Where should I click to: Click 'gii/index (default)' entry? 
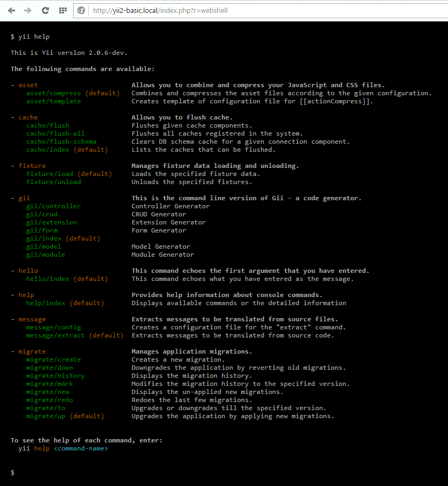click(63, 238)
